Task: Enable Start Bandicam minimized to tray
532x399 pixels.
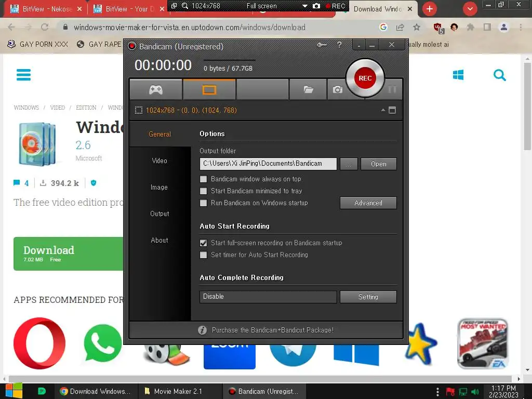Action: click(203, 191)
